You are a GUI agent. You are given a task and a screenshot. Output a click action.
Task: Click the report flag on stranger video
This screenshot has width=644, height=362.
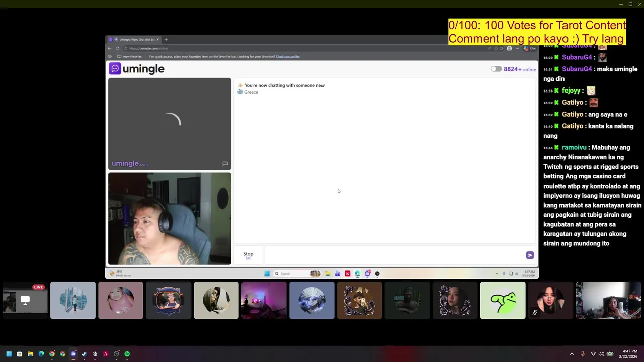pyautogui.click(x=225, y=164)
